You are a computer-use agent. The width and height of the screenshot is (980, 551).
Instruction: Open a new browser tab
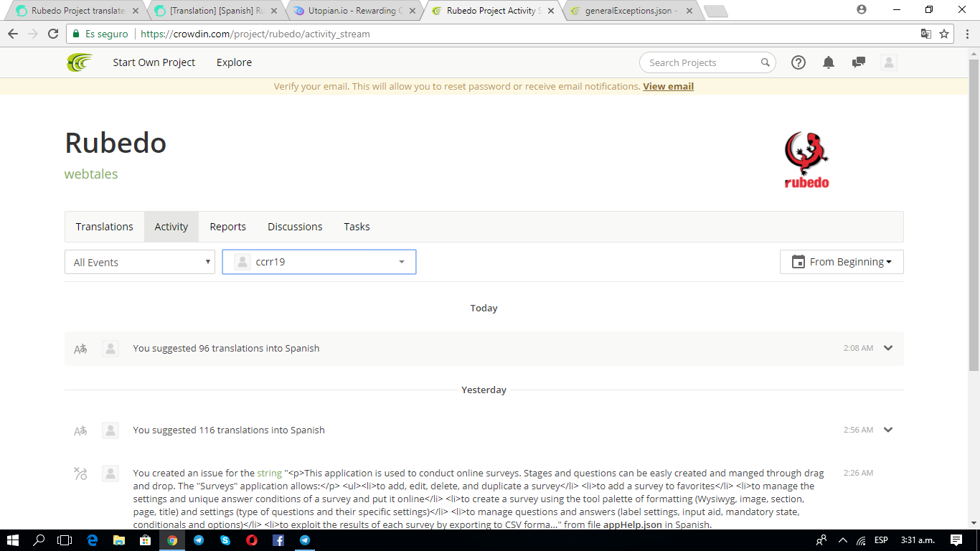715,11
